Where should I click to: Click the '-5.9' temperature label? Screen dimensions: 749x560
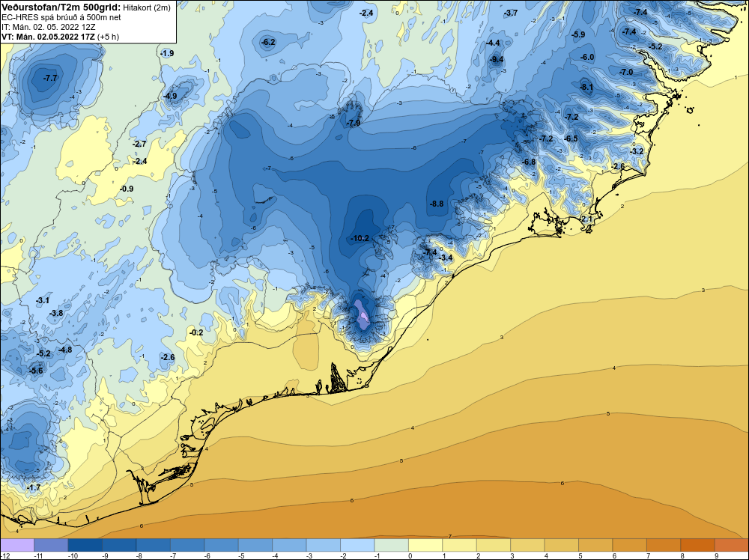[578, 34]
